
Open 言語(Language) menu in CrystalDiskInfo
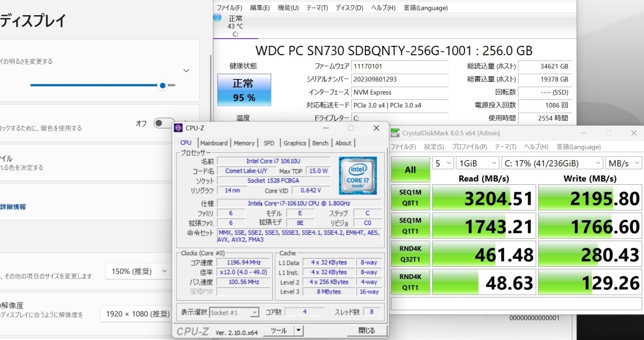click(426, 8)
